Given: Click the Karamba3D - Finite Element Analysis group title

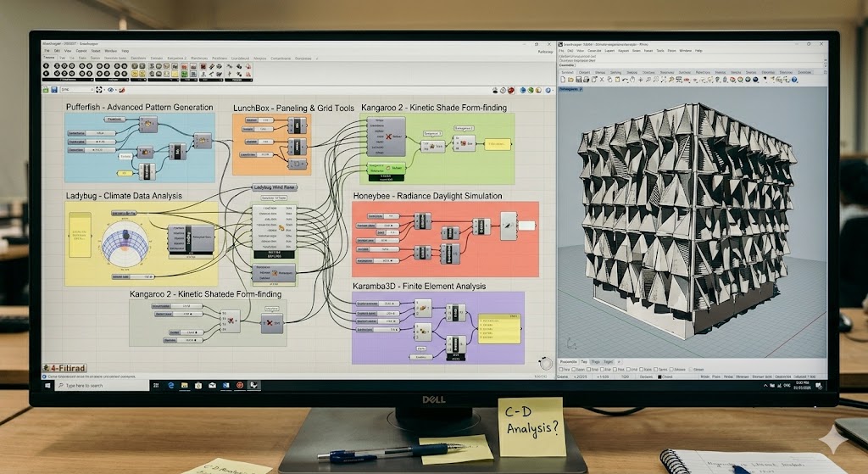Looking at the screenshot, I should click(419, 286).
